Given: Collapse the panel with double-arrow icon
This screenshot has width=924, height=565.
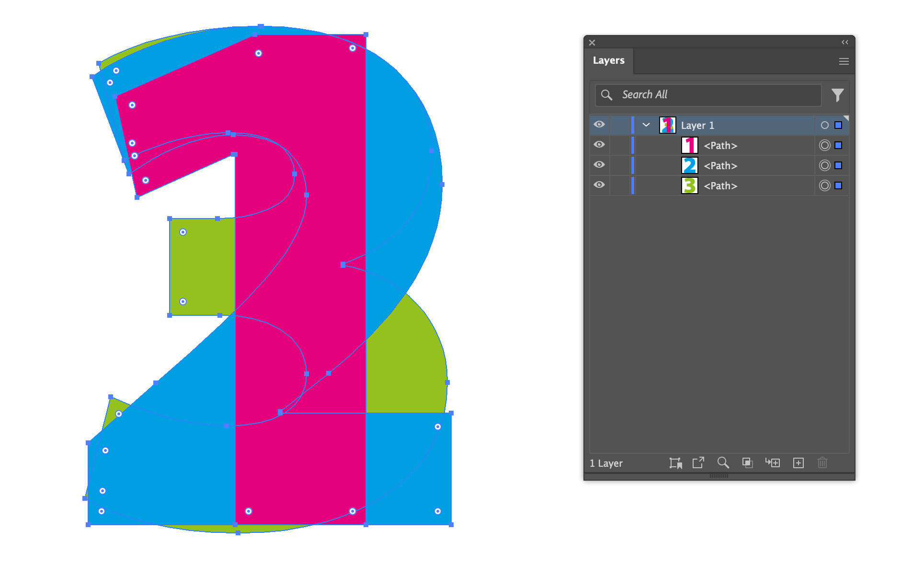Looking at the screenshot, I should coord(845,42).
